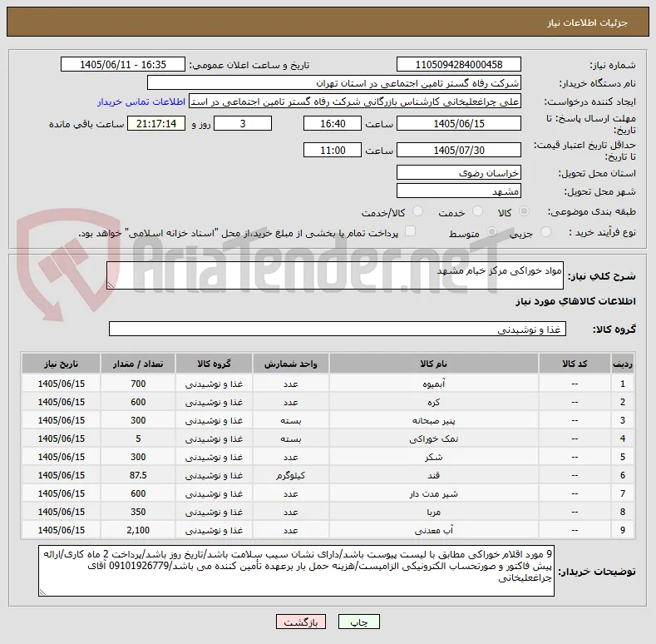Open اطلاعات تماس خریدار link
The image size is (656, 644).
point(141,102)
